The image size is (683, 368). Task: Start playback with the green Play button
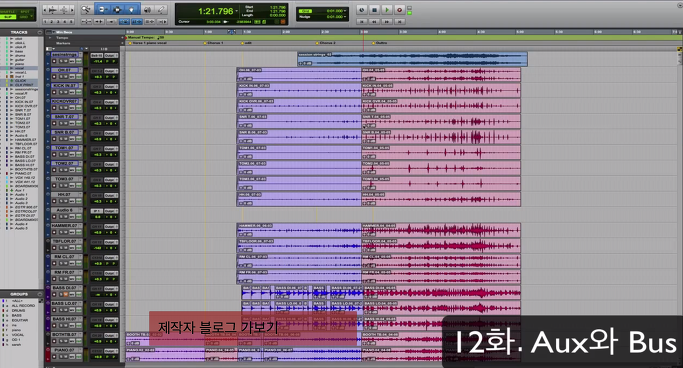[x=387, y=10]
